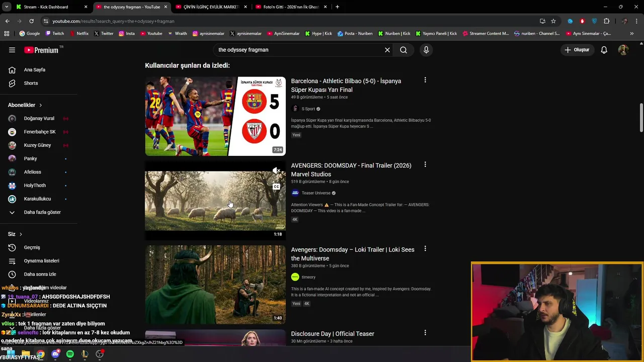Open the Barcelona - Athletic Bilbao video title
Viewport: 644px width, 362px height.
346,85
